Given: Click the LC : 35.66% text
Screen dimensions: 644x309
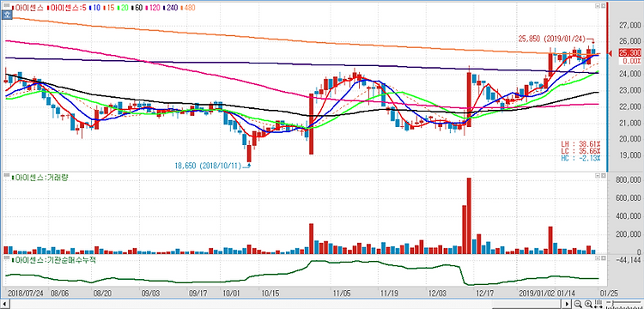Looking at the screenshot, I should click(580, 151).
